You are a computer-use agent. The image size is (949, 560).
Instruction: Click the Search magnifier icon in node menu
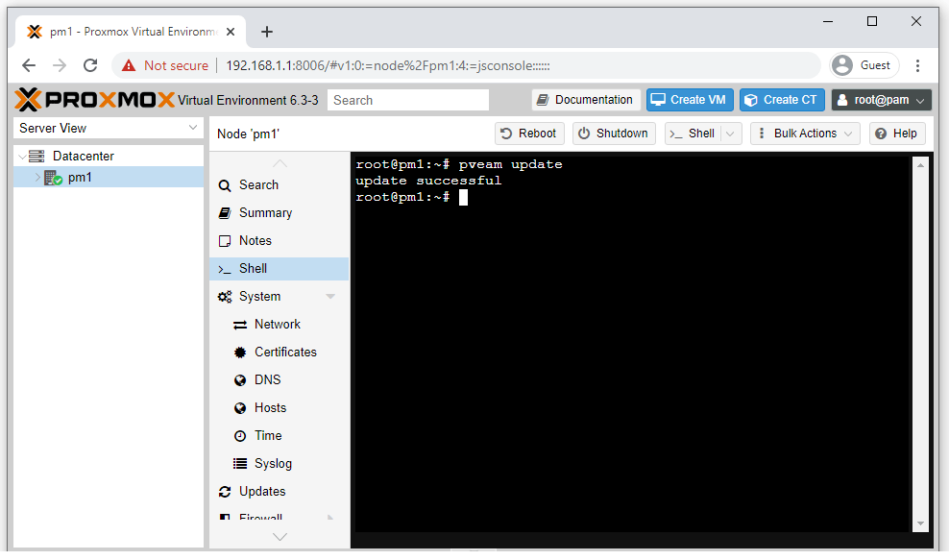pos(225,185)
